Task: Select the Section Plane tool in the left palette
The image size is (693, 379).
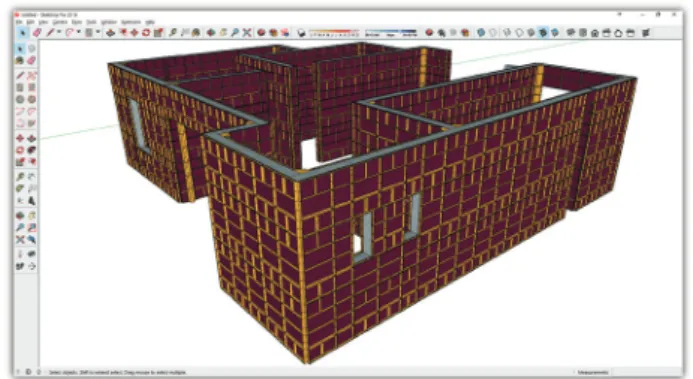Action: pos(32,266)
